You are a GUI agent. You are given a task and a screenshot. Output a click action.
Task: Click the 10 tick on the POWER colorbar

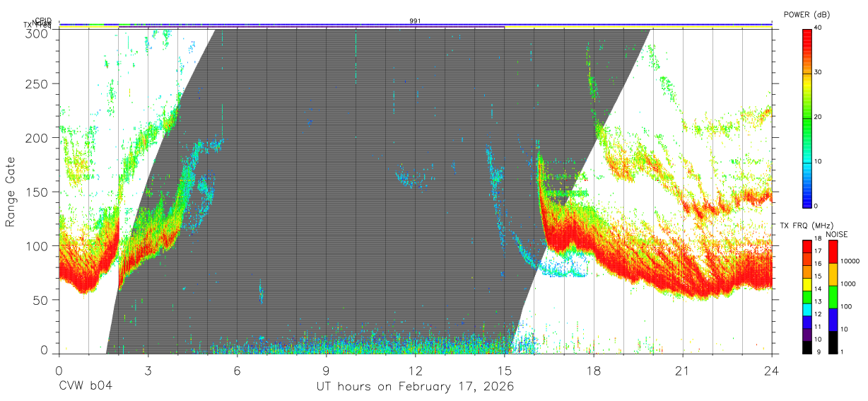click(818, 161)
